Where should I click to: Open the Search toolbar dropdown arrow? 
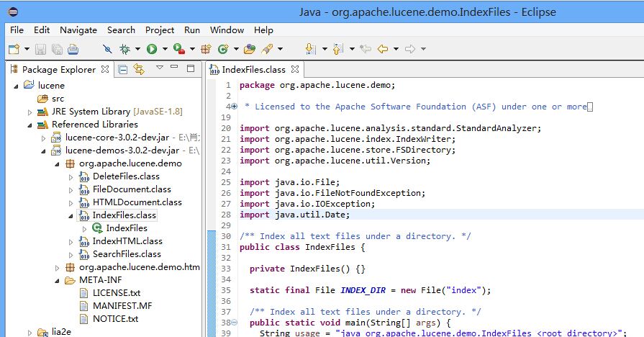(x=280, y=49)
